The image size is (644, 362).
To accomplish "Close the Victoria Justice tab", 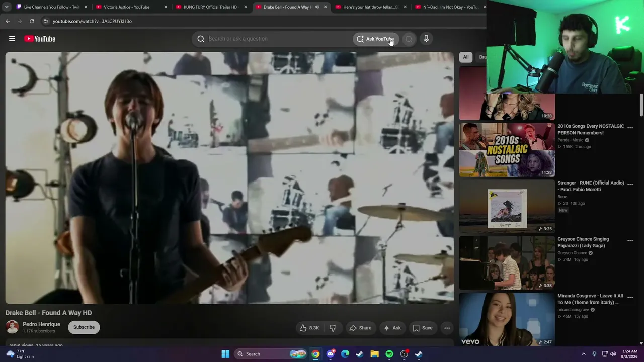I will (x=166, y=7).
